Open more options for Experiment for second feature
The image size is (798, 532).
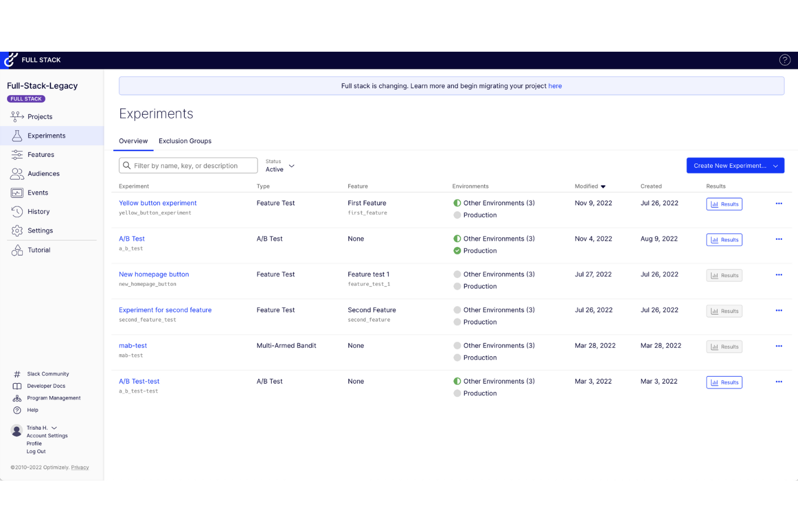point(779,310)
